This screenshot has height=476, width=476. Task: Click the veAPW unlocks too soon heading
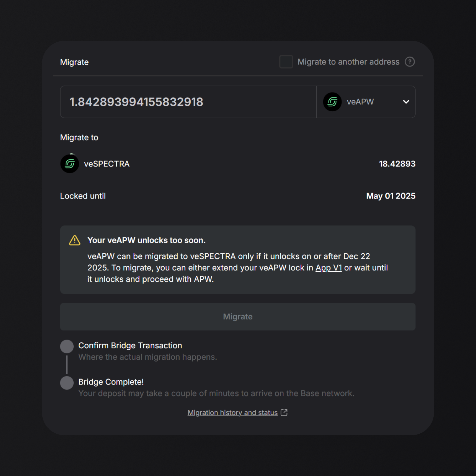coord(146,240)
